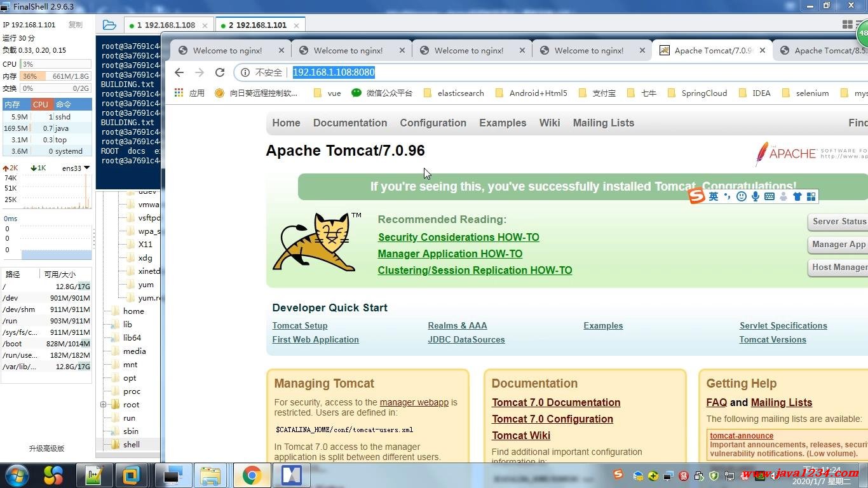This screenshot has width=868, height=488.
Task: Close FinalShell session tab 1 192.168.1.108
Action: 205,25
